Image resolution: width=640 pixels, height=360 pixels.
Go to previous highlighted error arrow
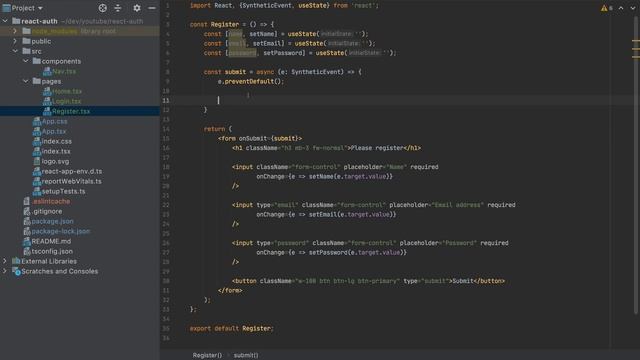click(x=621, y=8)
